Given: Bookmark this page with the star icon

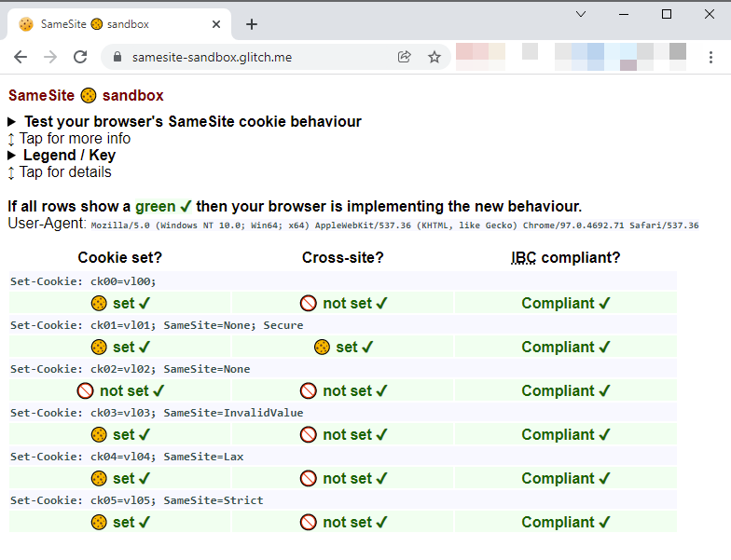Looking at the screenshot, I should [x=434, y=57].
